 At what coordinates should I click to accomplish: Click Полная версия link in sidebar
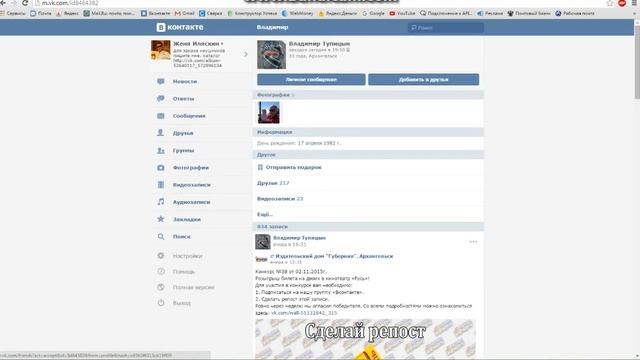click(x=193, y=287)
